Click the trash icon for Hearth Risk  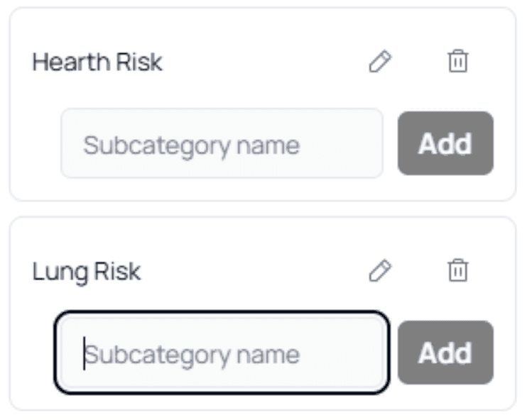tap(458, 62)
